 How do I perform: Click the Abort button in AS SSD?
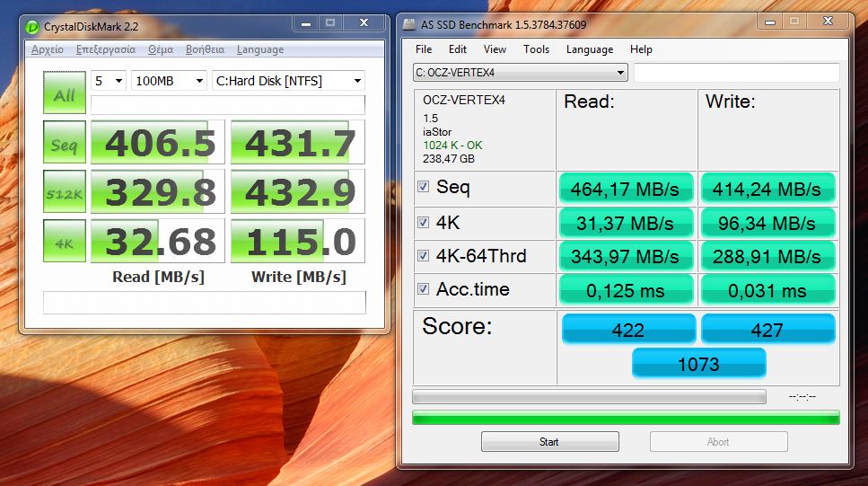tap(718, 442)
